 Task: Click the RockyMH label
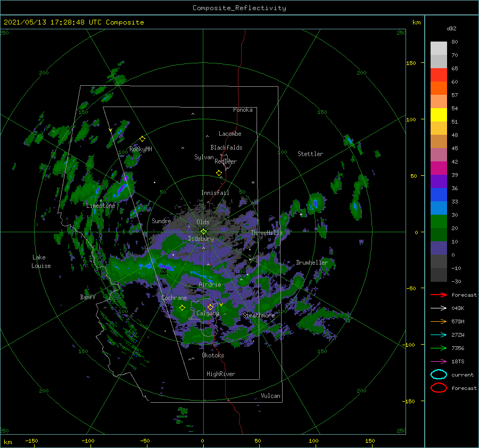click(141, 149)
